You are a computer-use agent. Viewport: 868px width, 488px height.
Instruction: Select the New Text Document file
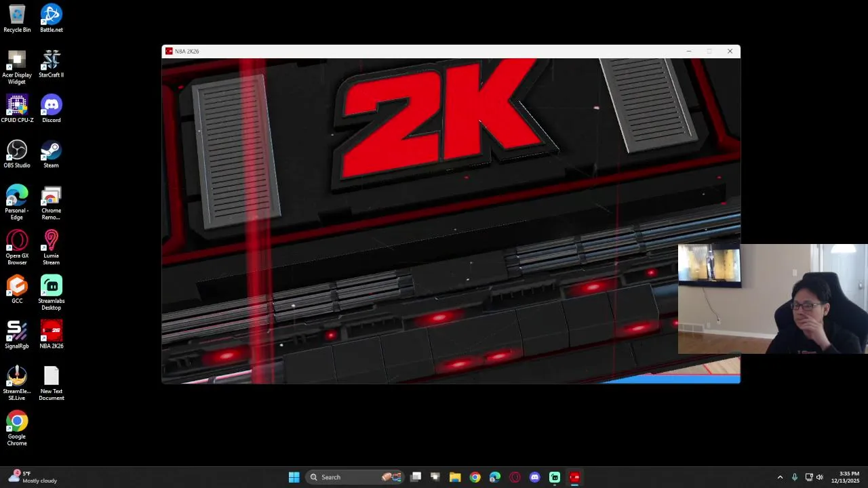click(51, 384)
